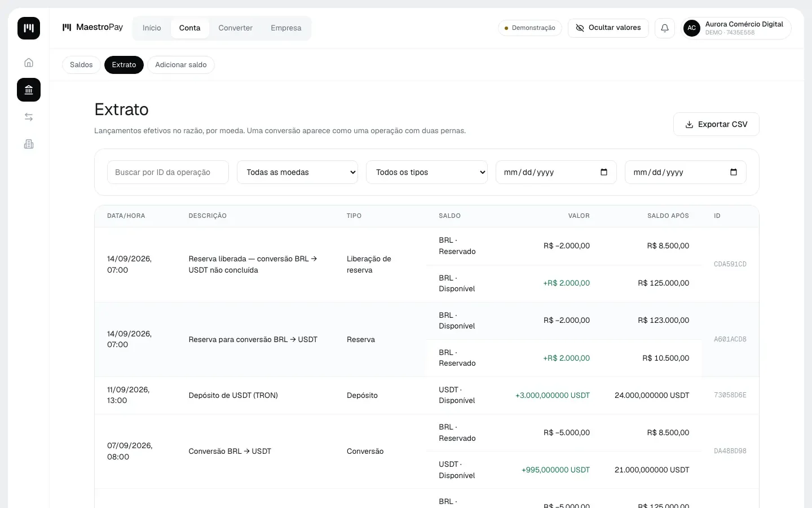Open the Adicionar saldo pill

[x=181, y=65]
